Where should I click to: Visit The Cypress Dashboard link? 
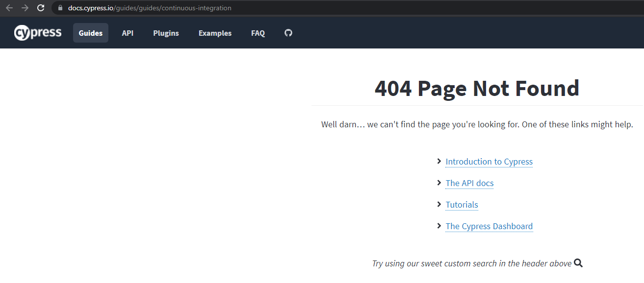[489, 226]
